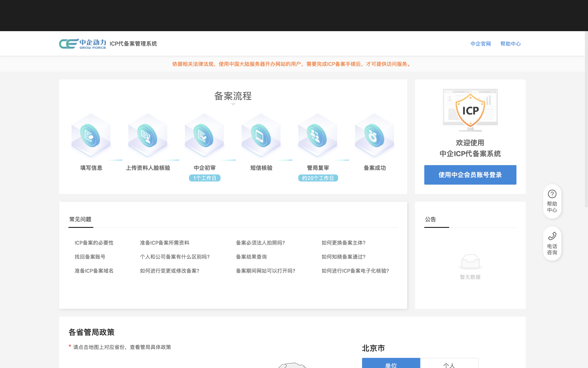Open FAQ 准备ICP备案所需资料
Image resolution: width=588 pixels, height=368 pixels.
point(164,243)
